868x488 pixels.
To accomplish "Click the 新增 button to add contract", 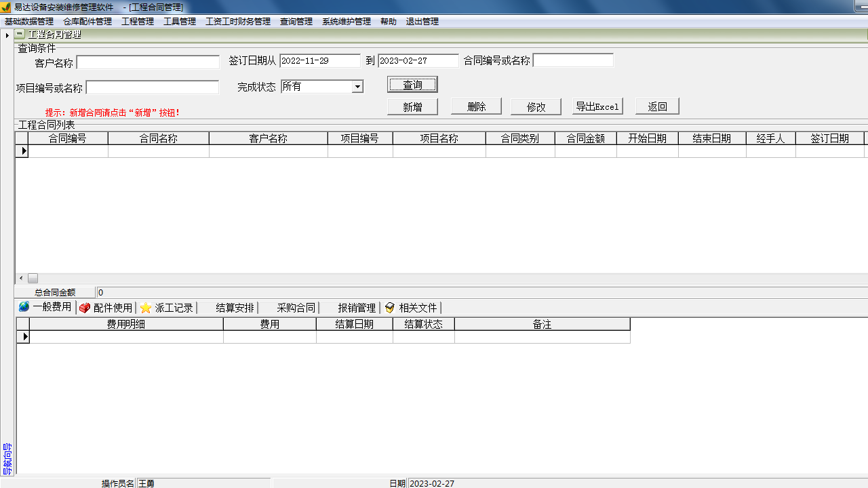I will [412, 107].
